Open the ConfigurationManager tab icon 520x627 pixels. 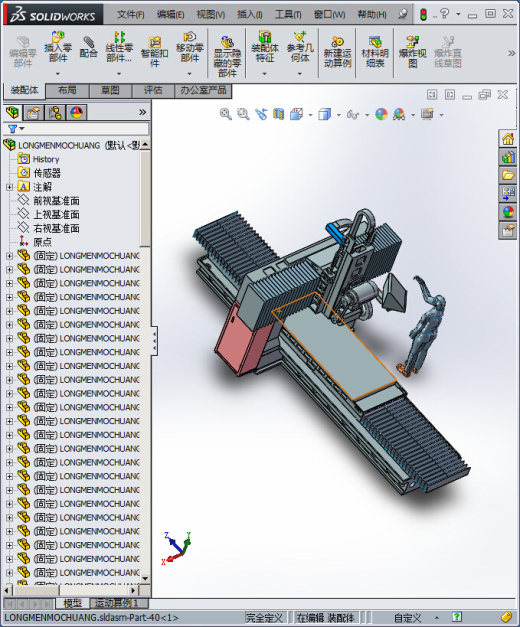coord(55,113)
